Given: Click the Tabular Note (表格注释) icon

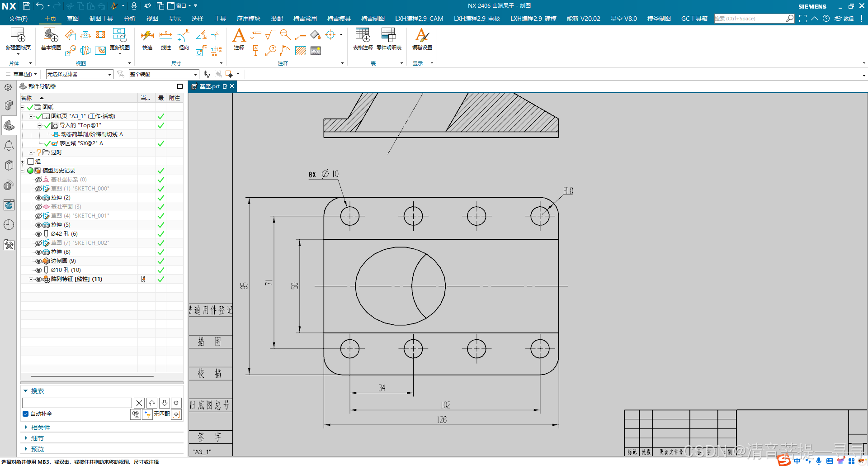Looking at the screenshot, I should coord(363,35).
